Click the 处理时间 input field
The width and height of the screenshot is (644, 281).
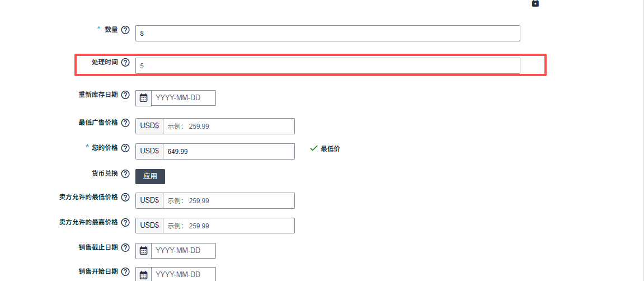pos(327,65)
